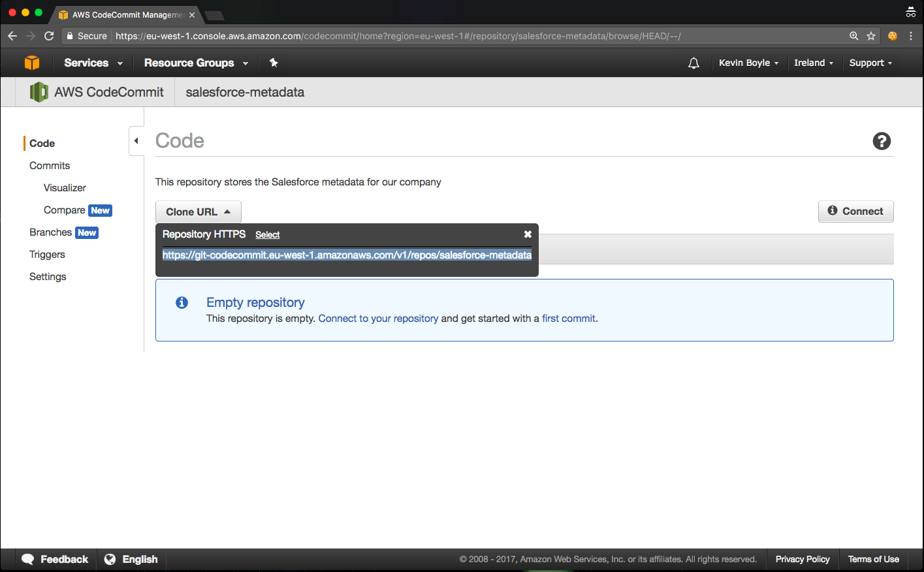
Task: Open the Terms of Use link
Action: pyautogui.click(x=873, y=559)
